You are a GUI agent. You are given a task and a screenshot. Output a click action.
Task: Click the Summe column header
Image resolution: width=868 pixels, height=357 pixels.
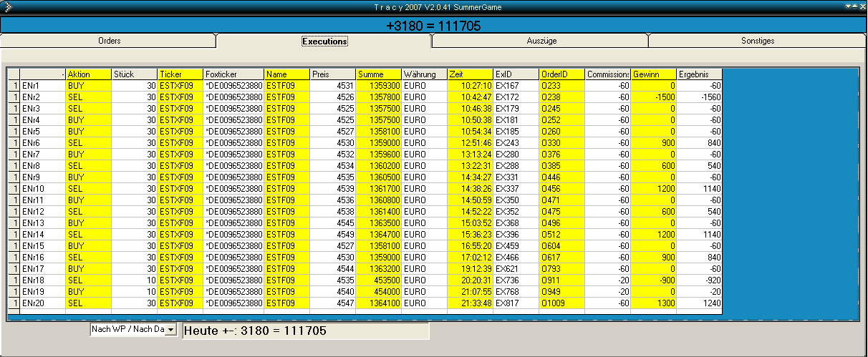click(378, 74)
